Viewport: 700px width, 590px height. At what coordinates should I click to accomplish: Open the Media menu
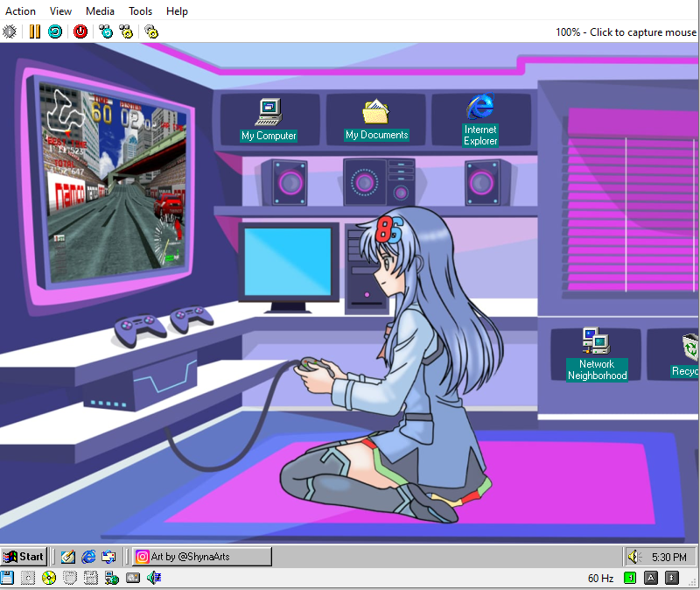(x=100, y=11)
